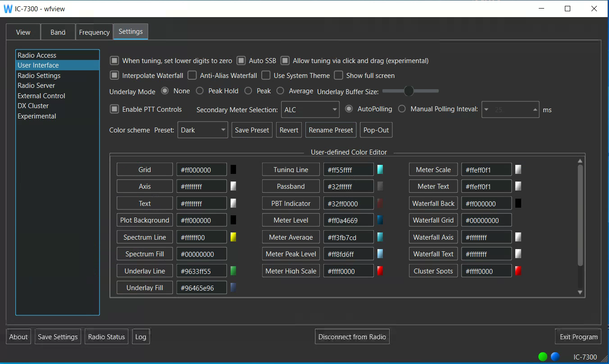
Task: Switch to the Frequency tab
Action: [x=94, y=32]
